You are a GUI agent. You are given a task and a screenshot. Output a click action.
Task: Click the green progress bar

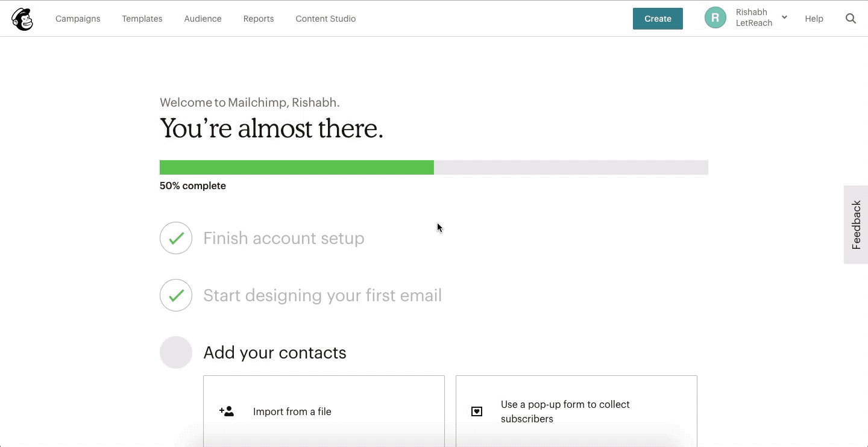[x=297, y=167]
